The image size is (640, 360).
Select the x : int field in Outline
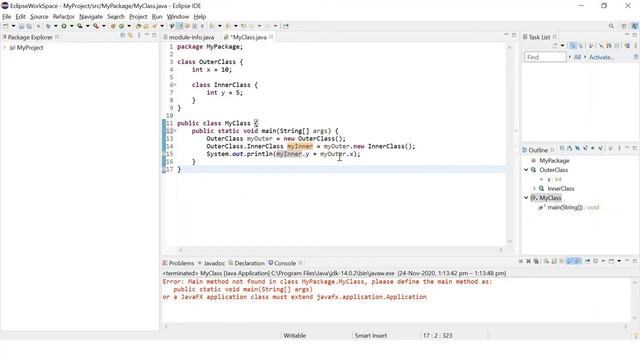(x=554, y=179)
